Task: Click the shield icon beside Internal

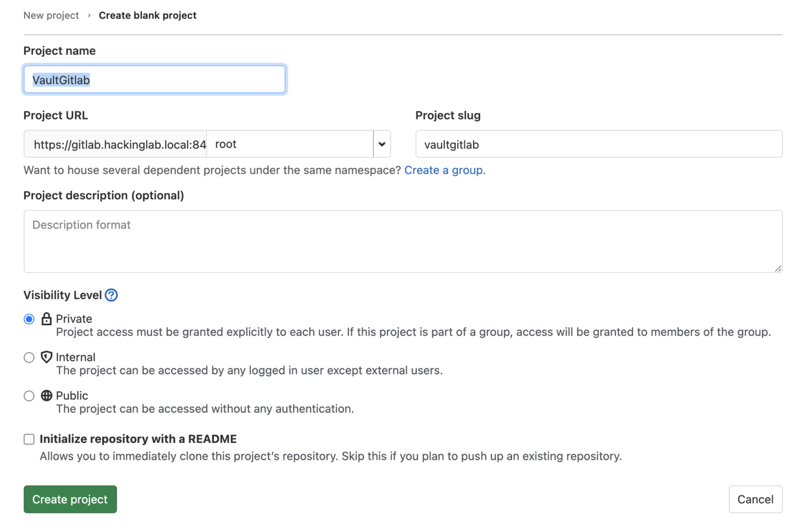Action: point(46,357)
